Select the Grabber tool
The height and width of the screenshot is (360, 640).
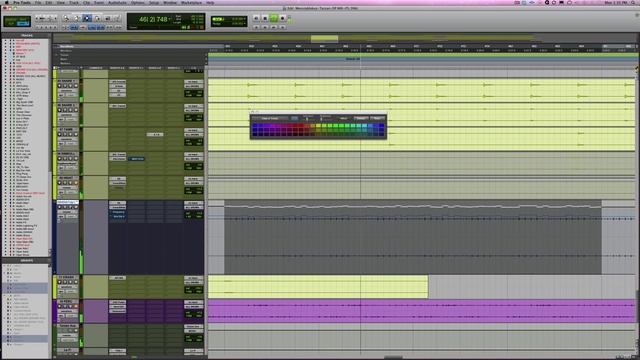point(98,18)
